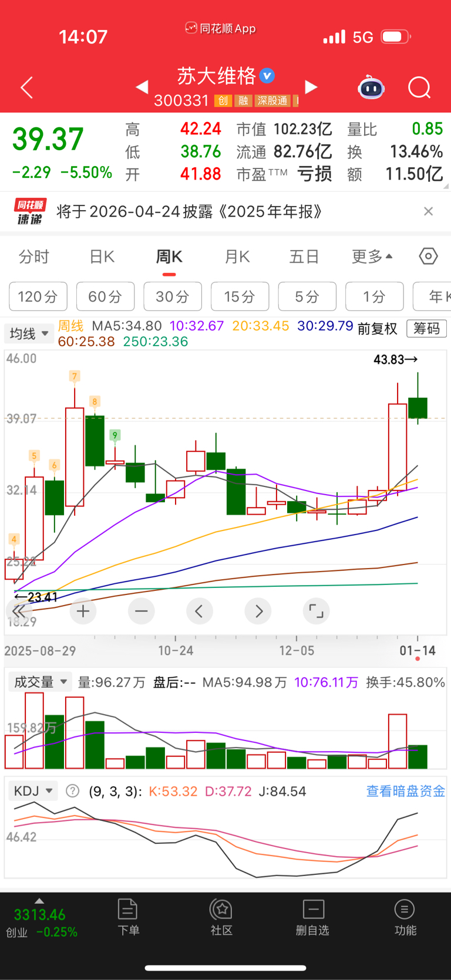The image size is (451, 980).
Task: Tap the stock name 苏大维格
Action: [x=217, y=76]
